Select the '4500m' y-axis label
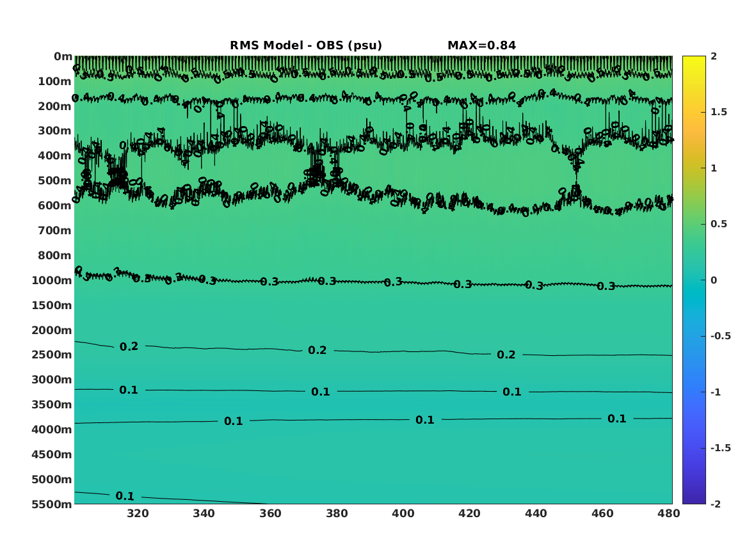The width and height of the screenshot is (747, 560). [52, 454]
